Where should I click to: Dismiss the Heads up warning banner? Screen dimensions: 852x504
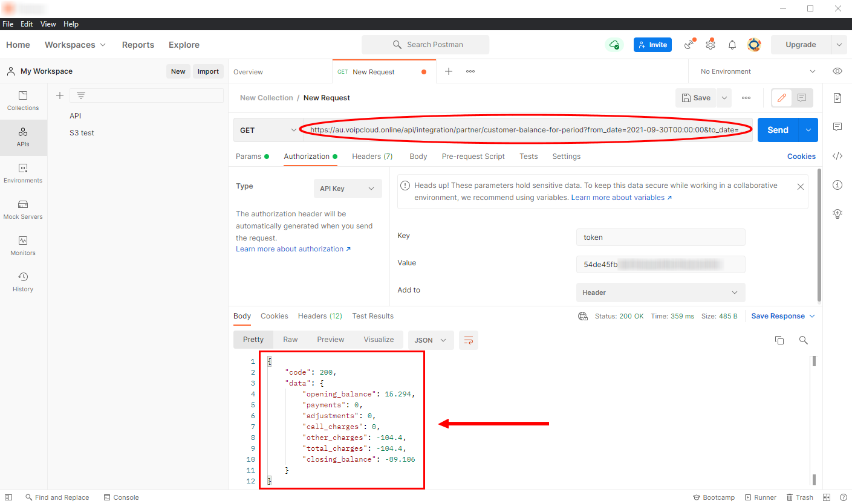pyautogui.click(x=801, y=187)
